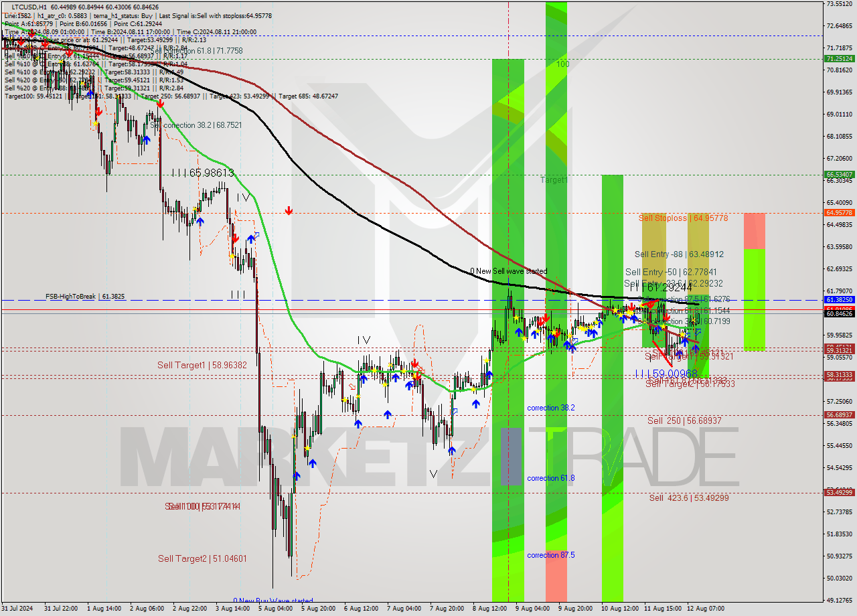Click the 57.25060 price axis value
Viewport: 857px width, 616px height.
(839, 401)
